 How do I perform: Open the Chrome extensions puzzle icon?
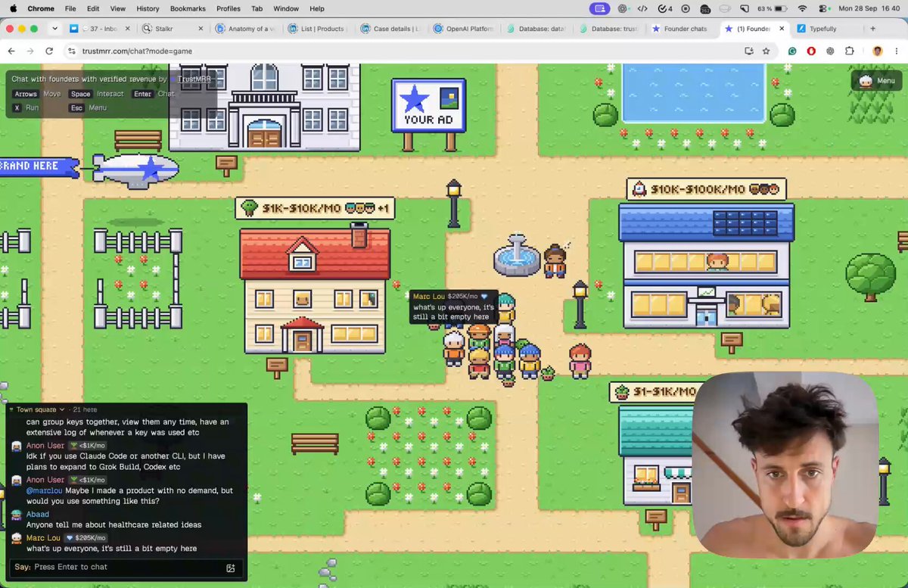[x=849, y=51]
